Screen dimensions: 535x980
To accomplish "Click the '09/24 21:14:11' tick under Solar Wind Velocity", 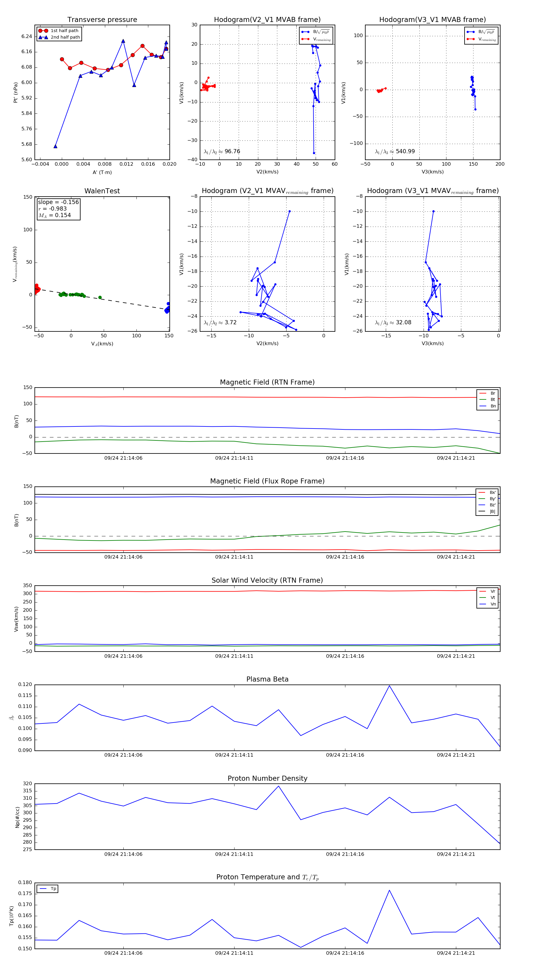I will pyautogui.click(x=234, y=656).
